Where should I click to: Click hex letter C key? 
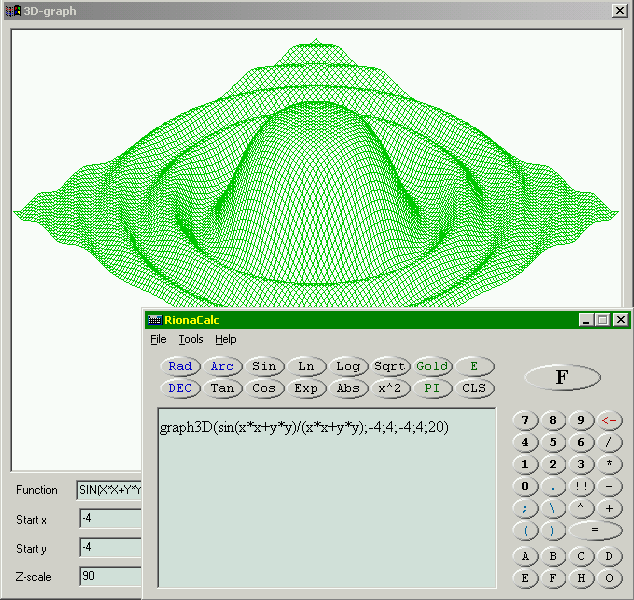pyautogui.click(x=581, y=557)
